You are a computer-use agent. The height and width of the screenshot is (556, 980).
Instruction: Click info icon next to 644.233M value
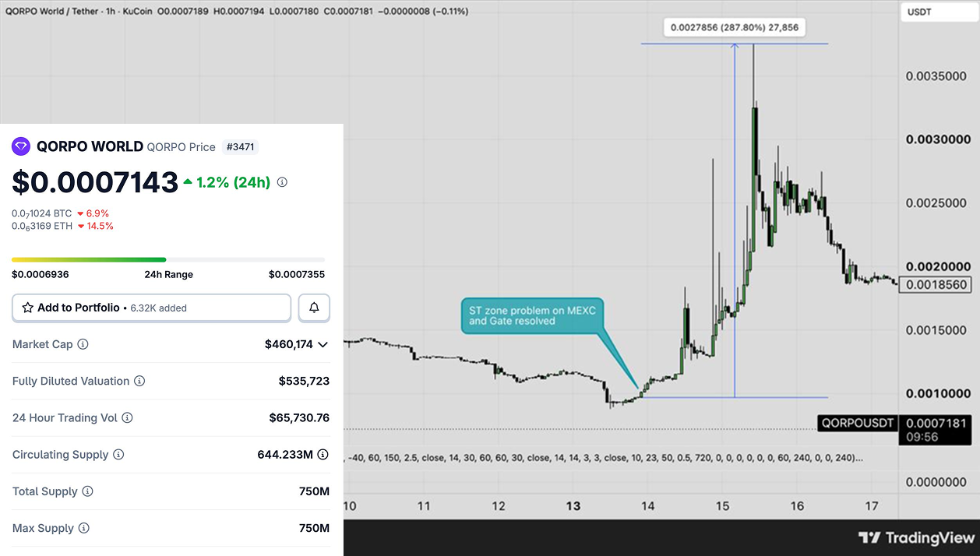(x=323, y=454)
